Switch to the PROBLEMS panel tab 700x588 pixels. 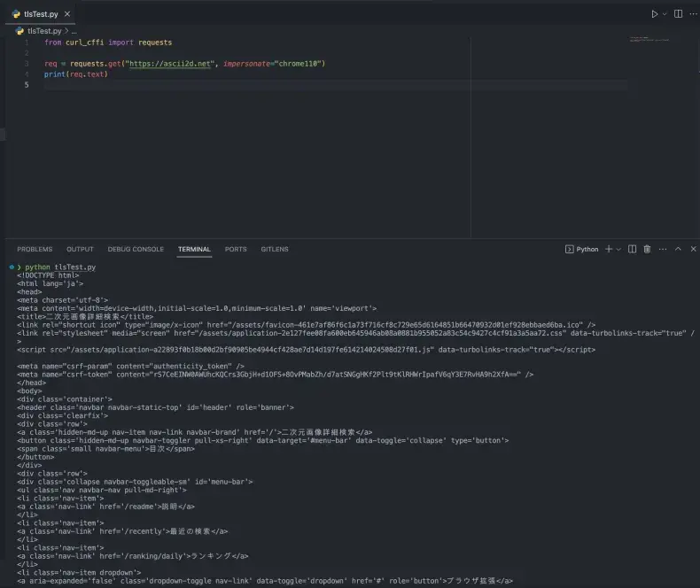click(35, 250)
